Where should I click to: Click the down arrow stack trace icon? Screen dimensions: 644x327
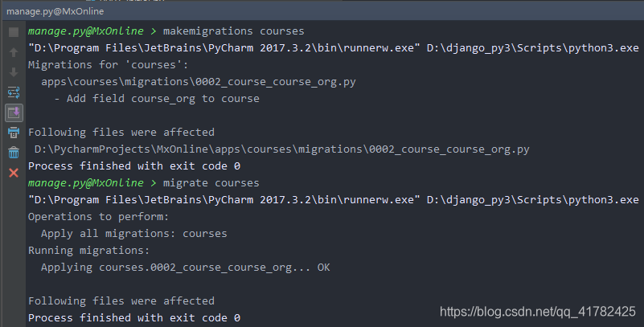pyautogui.click(x=14, y=72)
